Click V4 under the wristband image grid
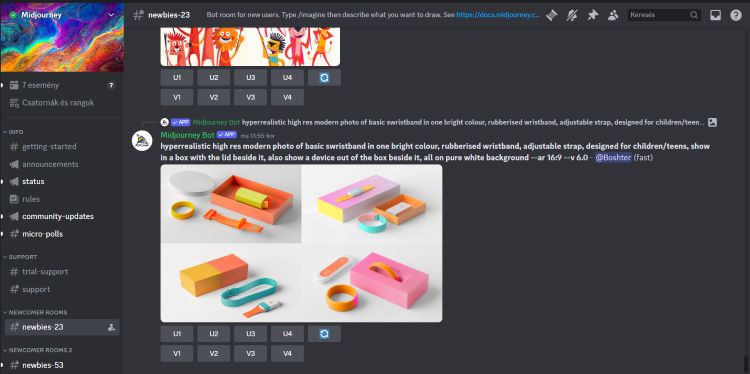The width and height of the screenshot is (750, 374). (x=287, y=353)
